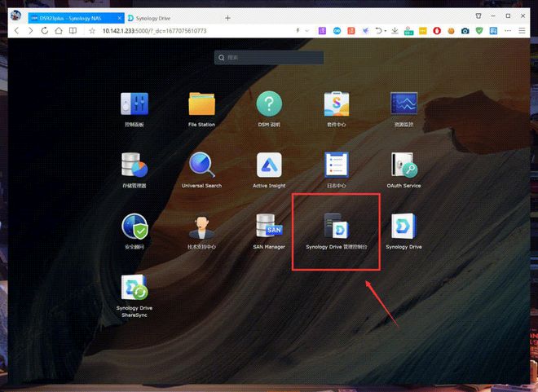Open a new browser tab
538x392 pixels.
pos(227,18)
